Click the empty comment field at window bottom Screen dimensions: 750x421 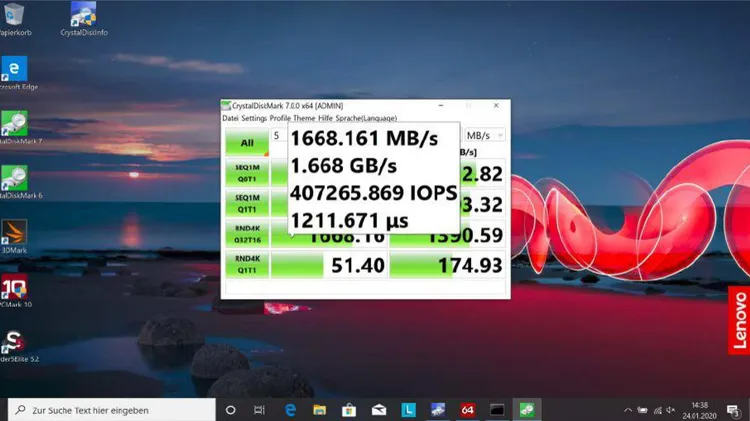click(x=365, y=287)
